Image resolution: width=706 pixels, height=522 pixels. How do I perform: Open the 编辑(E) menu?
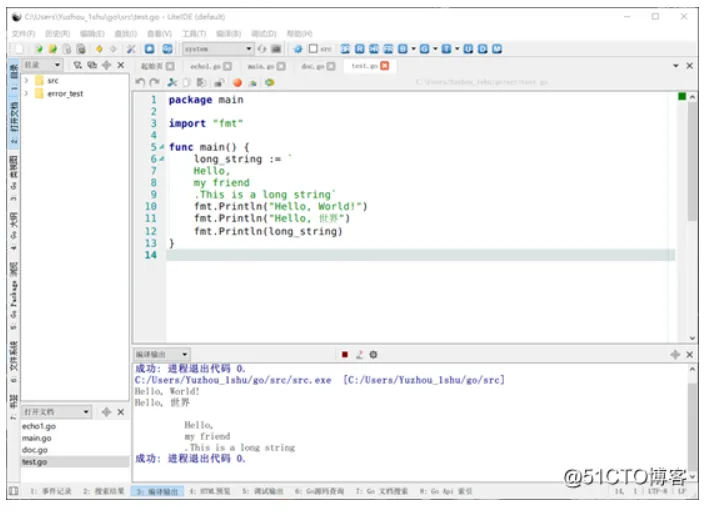92,34
